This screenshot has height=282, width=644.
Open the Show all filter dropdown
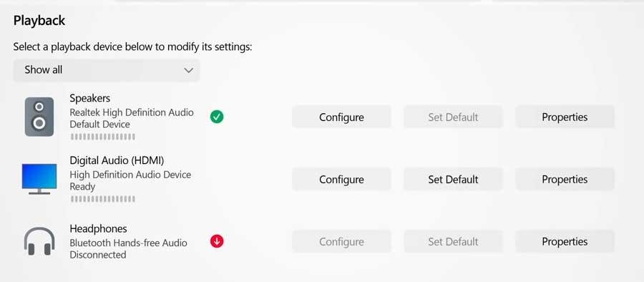click(107, 70)
